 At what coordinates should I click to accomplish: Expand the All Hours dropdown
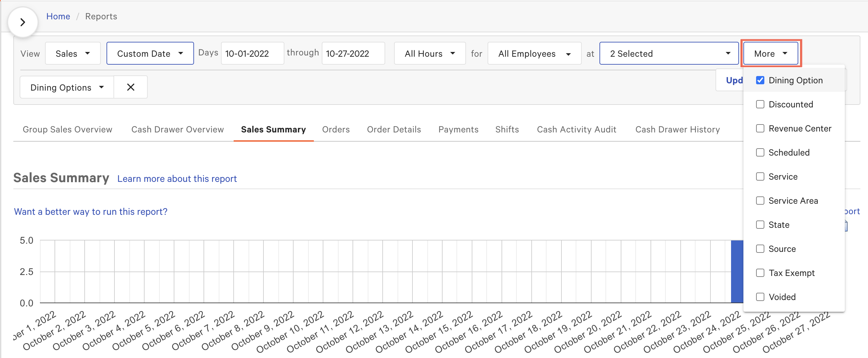430,54
